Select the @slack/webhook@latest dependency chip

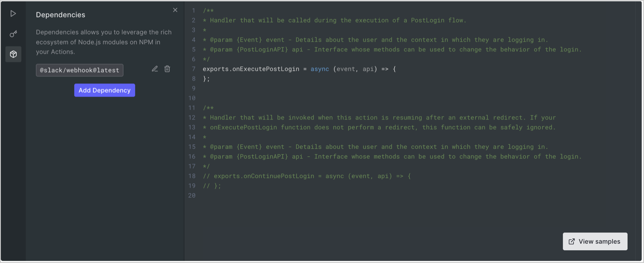(79, 70)
